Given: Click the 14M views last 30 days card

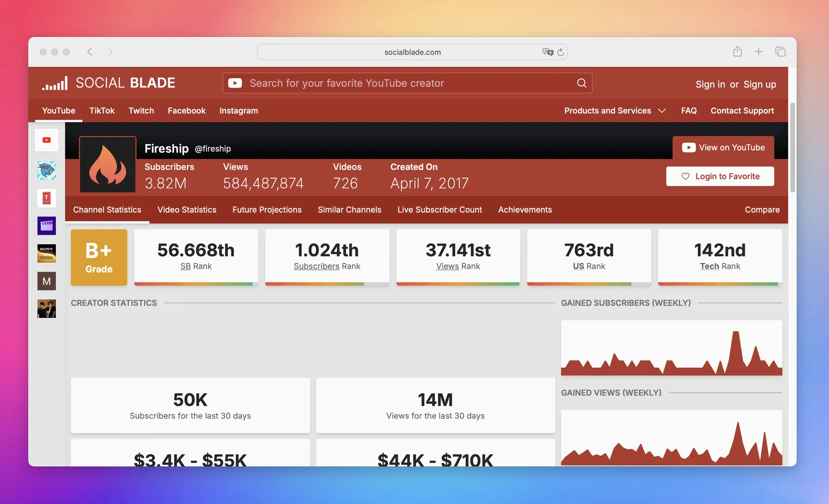Looking at the screenshot, I should (x=435, y=406).
